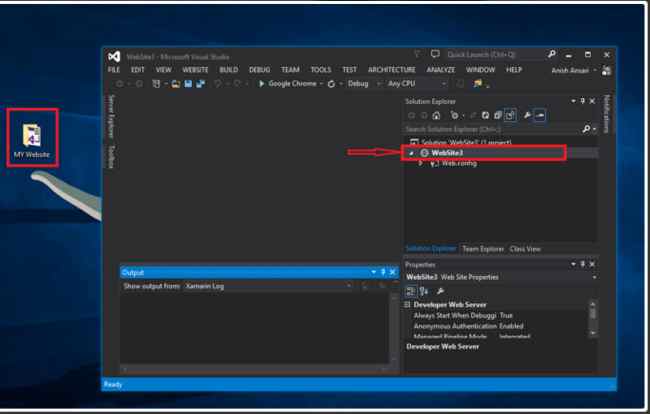
Task: Open the DEBUG menu
Action: (260, 70)
